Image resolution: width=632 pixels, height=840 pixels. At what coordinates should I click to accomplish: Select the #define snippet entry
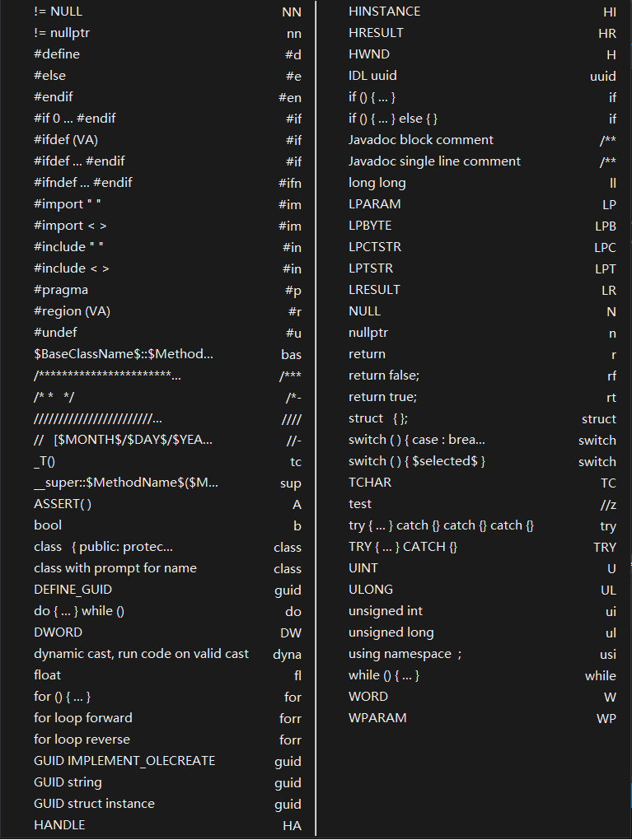pyautogui.click(x=57, y=54)
